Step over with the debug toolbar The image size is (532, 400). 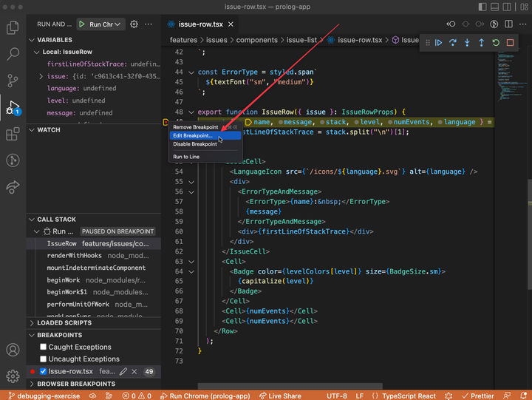[452, 43]
